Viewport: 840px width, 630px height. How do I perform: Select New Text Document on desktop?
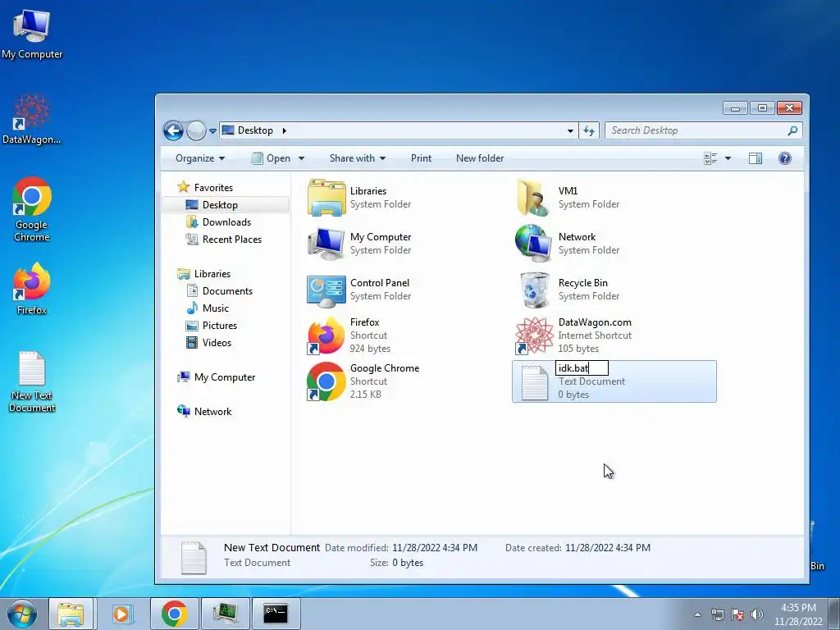(32, 381)
